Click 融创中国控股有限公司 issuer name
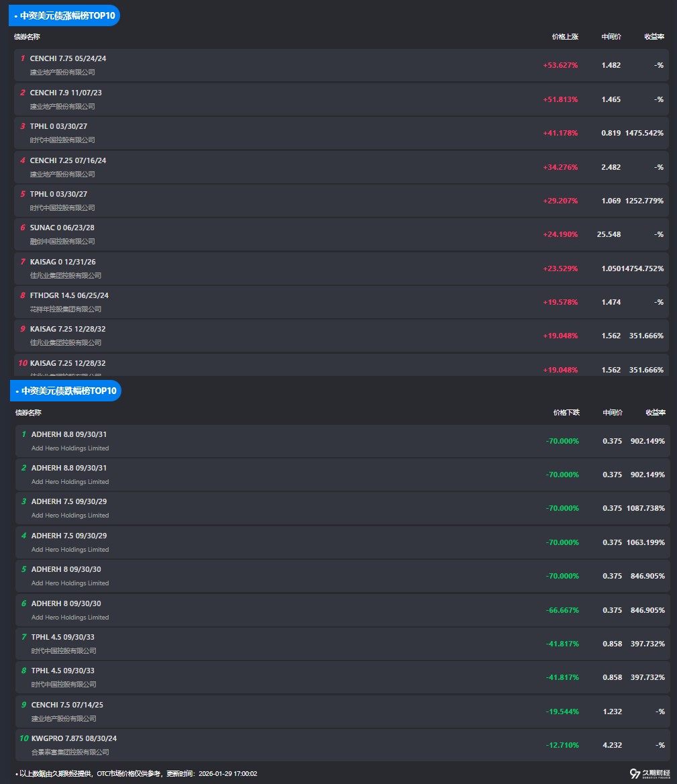The width and height of the screenshot is (677, 784). pos(62,241)
